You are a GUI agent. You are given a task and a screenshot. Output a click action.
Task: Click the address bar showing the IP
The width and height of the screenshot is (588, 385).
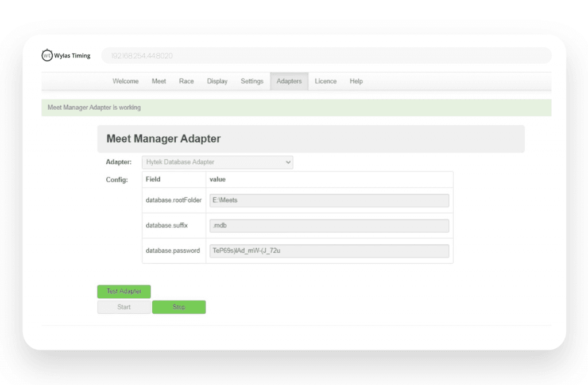click(325, 55)
